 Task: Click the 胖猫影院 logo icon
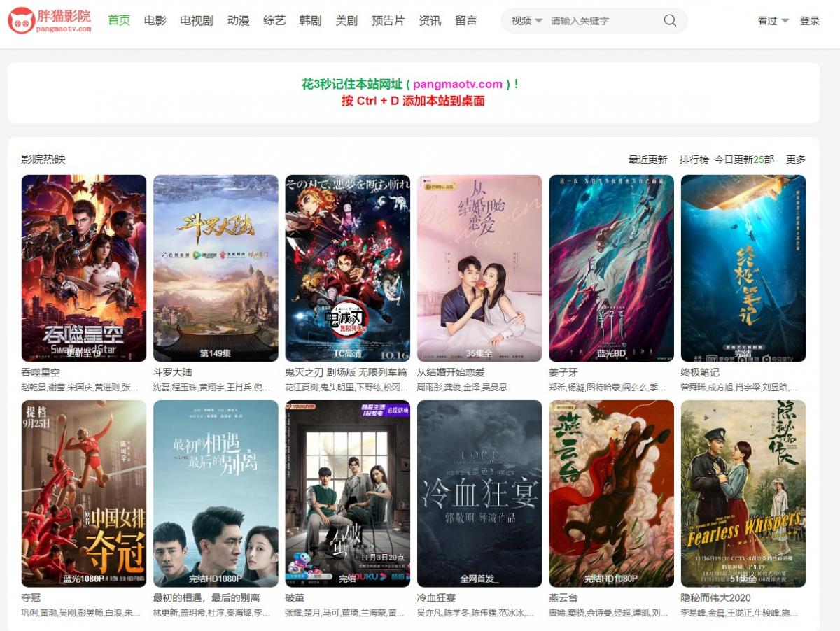coord(21,20)
